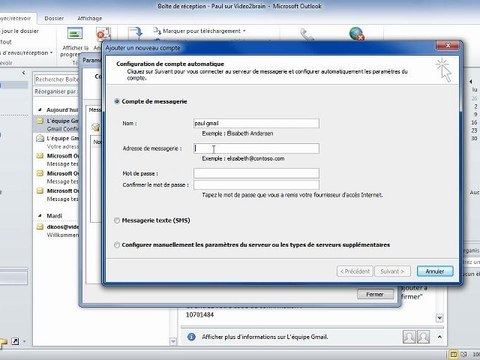This screenshot has width=480, height=360.
Task: Collapse the navigation pane chevron
Action: [x=24, y=73]
